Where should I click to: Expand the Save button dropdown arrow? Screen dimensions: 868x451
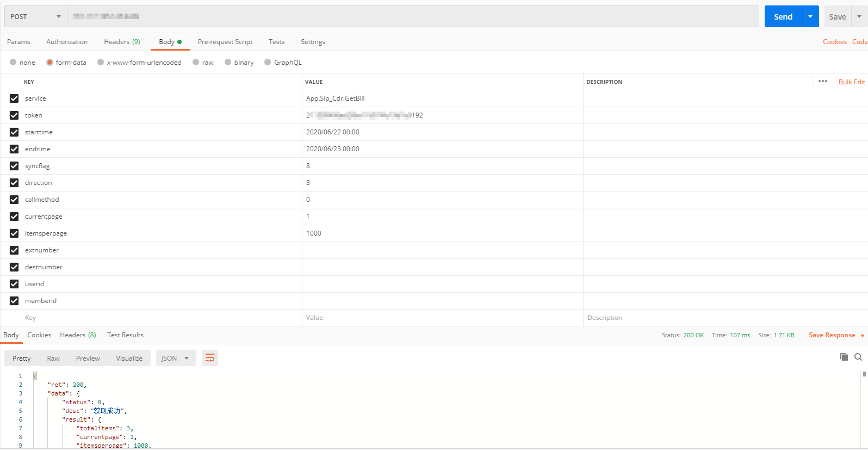click(x=859, y=17)
